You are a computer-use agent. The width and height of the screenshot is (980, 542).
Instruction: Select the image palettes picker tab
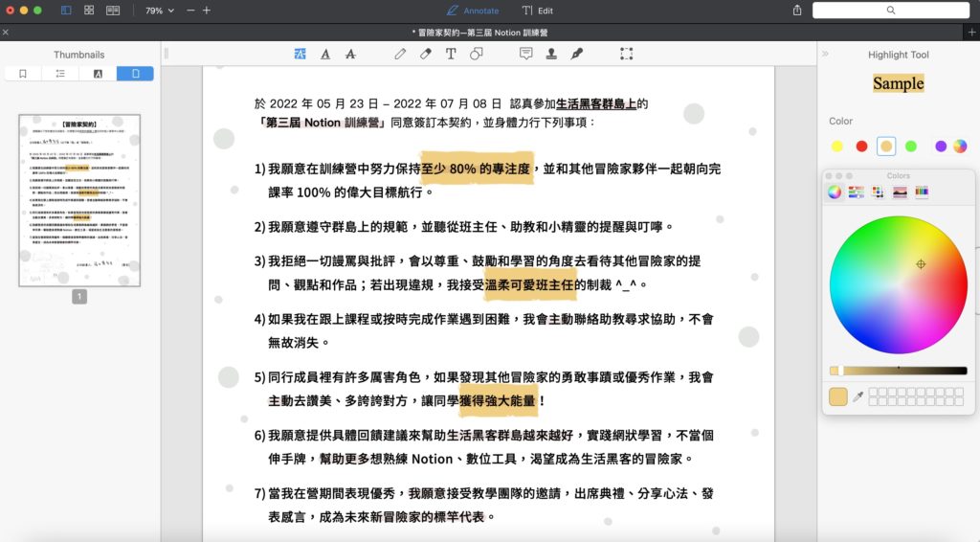[900, 192]
